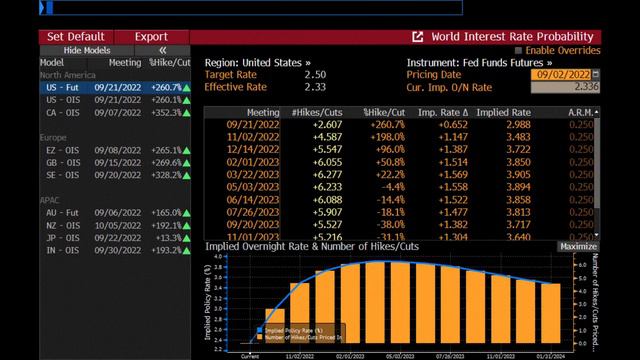
Task: Click table scrollbar up arrow
Action: [x=597, y=112]
